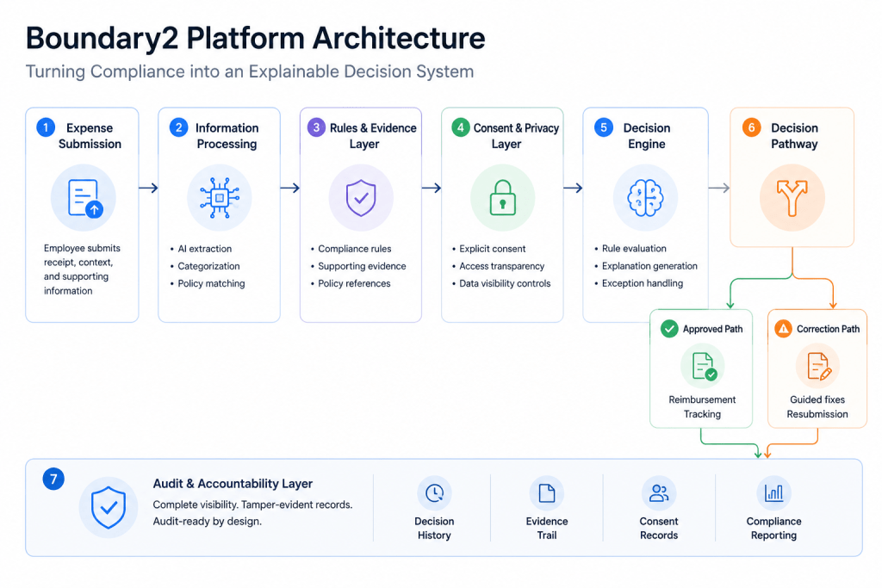Image resolution: width=882 pixels, height=588 pixels.
Task: Click the Rule evaluation bullet
Action: (x=630, y=249)
